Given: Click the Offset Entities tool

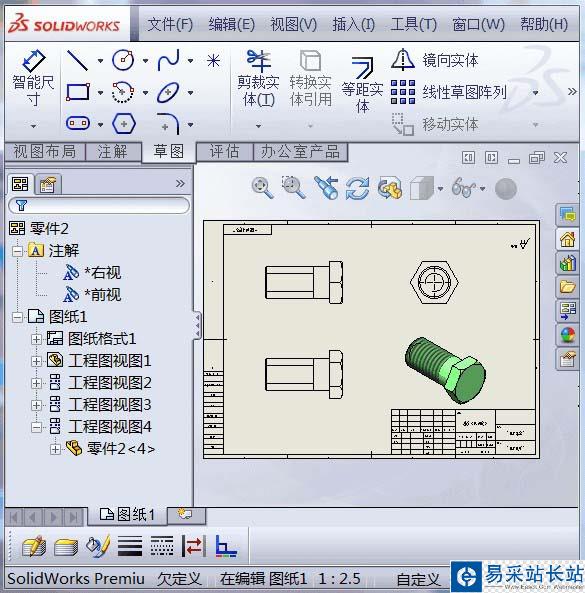Looking at the screenshot, I should 362,85.
